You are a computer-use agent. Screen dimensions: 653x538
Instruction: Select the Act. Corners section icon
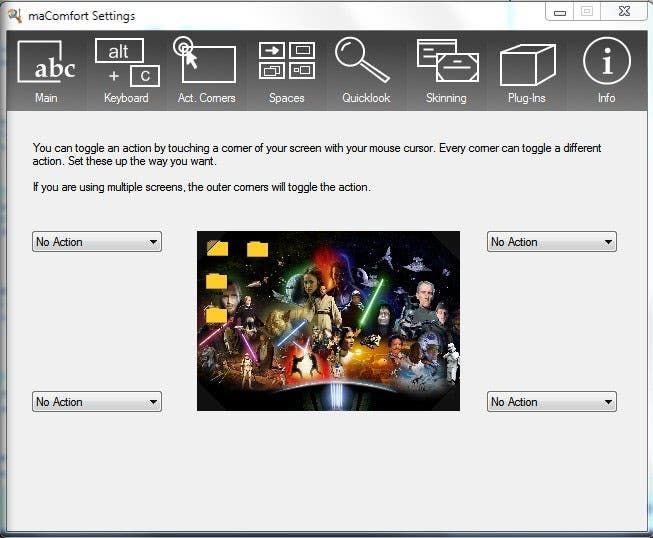click(x=206, y=70)
